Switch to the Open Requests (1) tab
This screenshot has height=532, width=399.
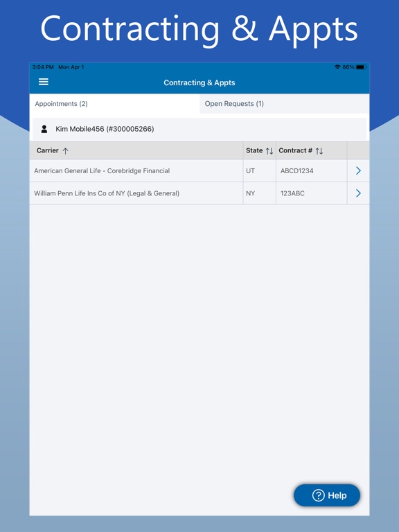(x=284, y=104)
